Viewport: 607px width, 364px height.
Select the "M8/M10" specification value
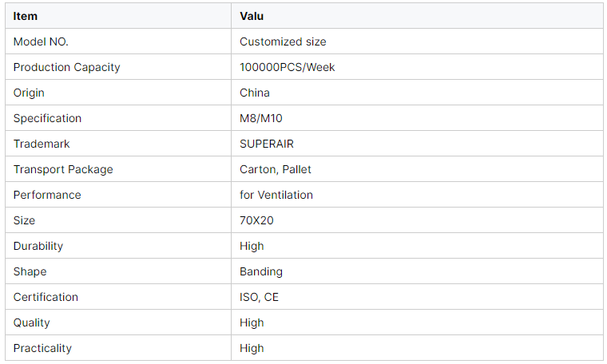261,118
